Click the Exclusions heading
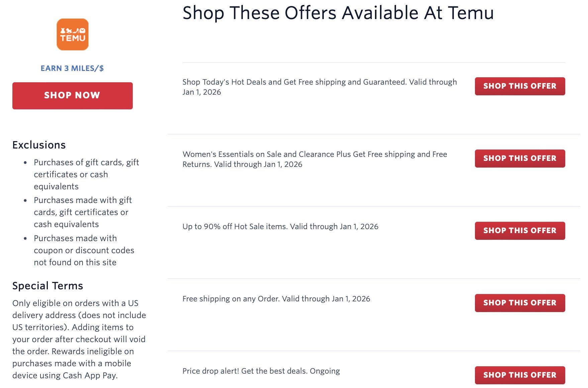 point(39,145)
